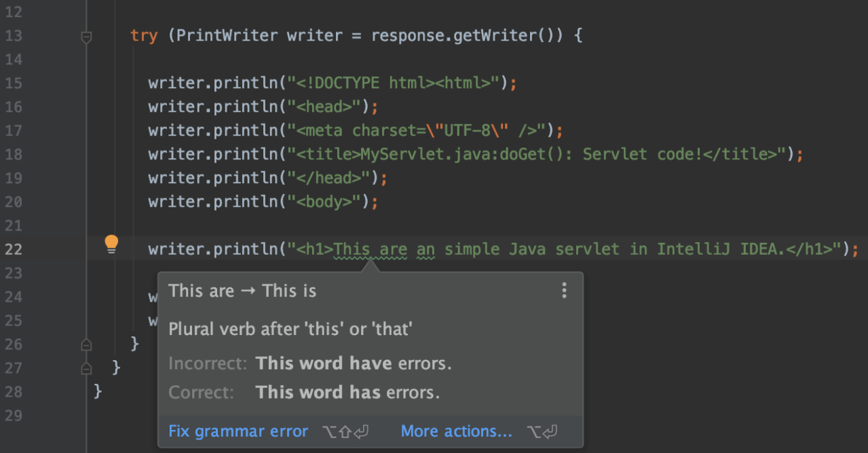This screenshot has width=868, height=453.
Task: Click the fold end marker on line 27
Action: 86,368
